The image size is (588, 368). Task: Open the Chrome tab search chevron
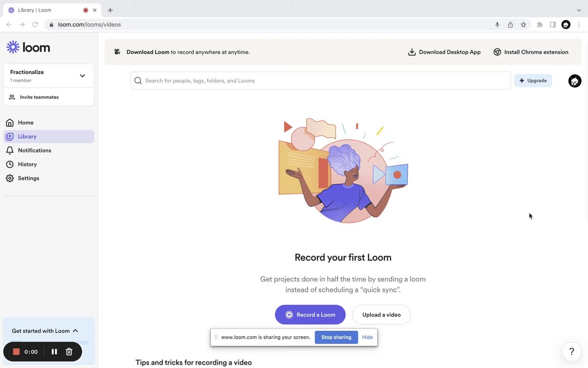tap(579, 10)
